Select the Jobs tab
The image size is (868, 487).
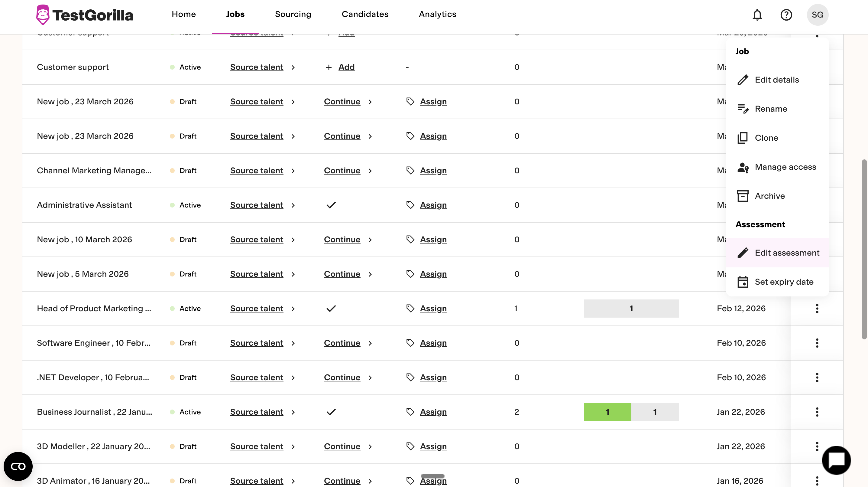235,14
